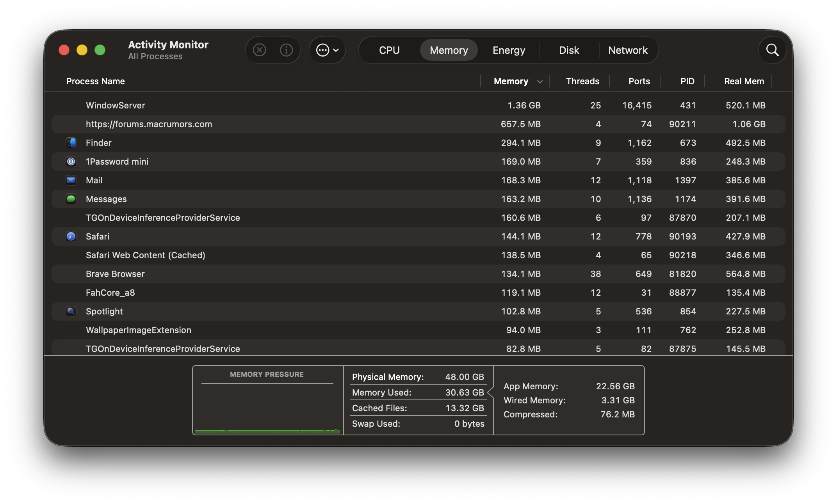Sort by the Threads column header
This screenshot has width=837, height=504.
click(582, 81)
